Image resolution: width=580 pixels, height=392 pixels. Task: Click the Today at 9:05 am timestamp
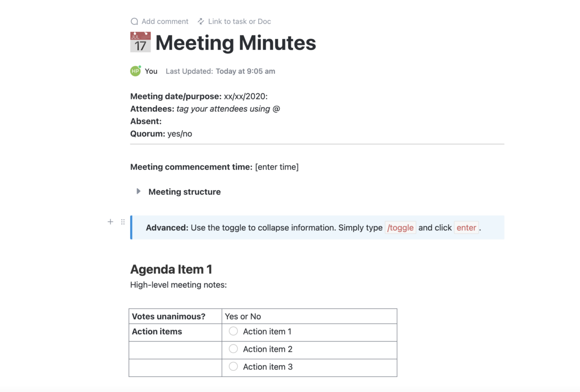245,71
